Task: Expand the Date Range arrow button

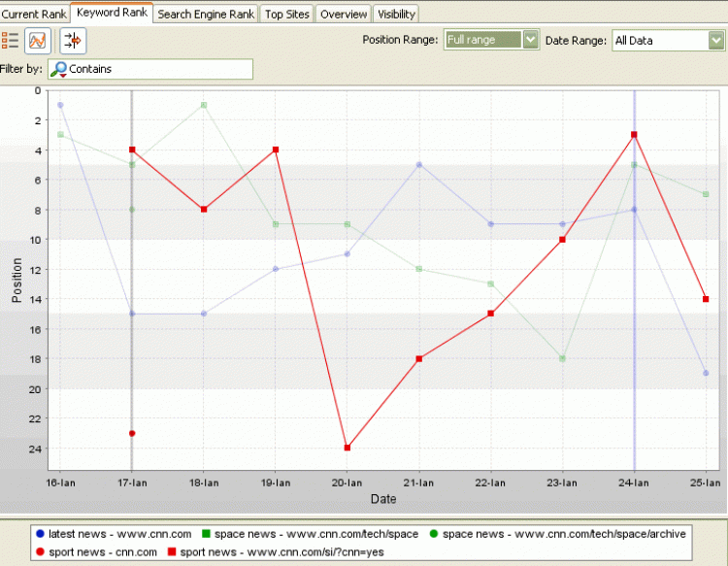Action: 716,40
